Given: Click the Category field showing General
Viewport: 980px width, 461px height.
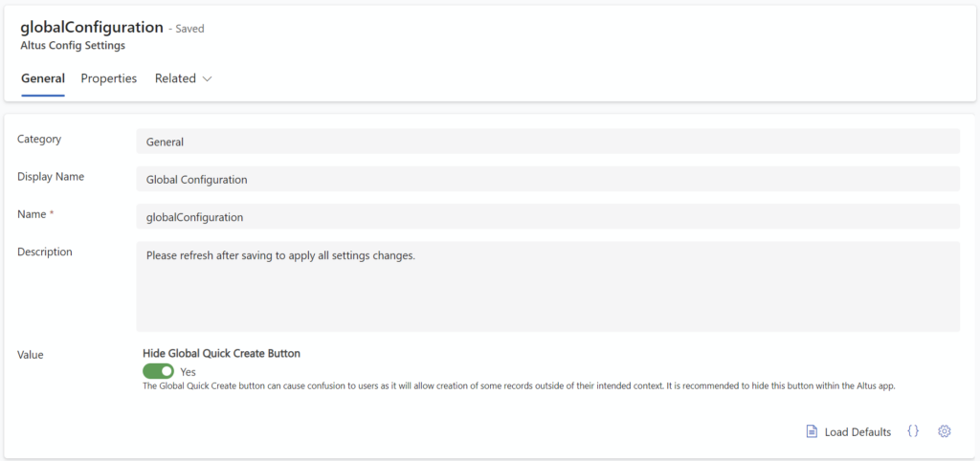Looking at the screenshot, I should 548,142.
